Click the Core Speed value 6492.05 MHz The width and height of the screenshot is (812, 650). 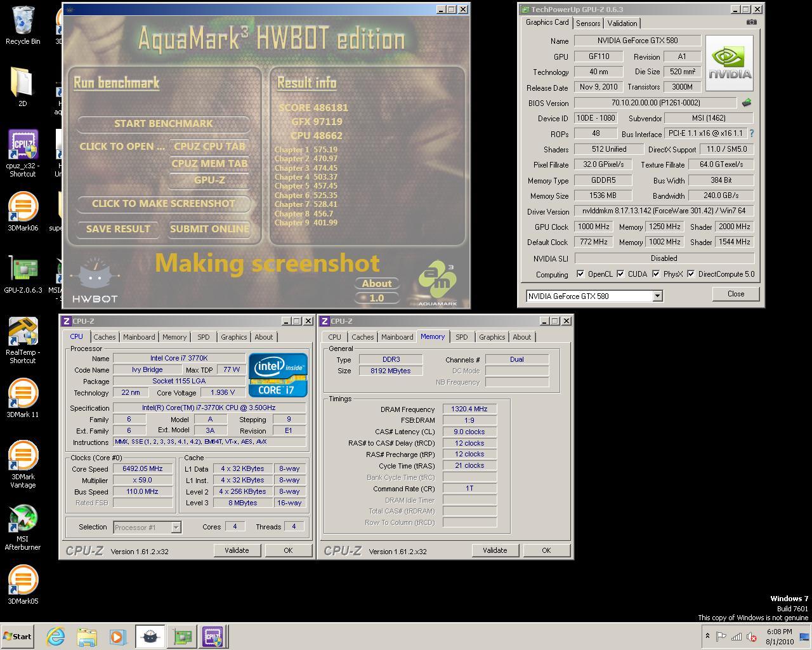coord(143,468)
